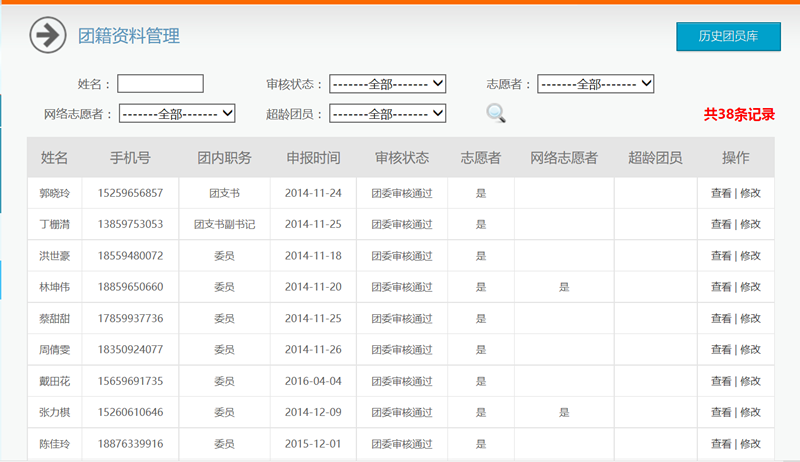The image size is (800, 462).
Task: Click 查看 for 郭晓玲
Action: pos(721,193)
